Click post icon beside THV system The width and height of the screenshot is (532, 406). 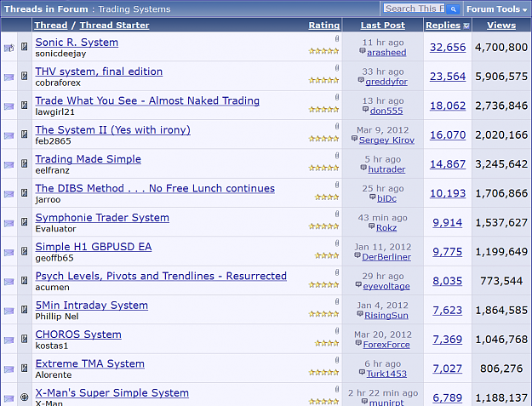(25, 76)
